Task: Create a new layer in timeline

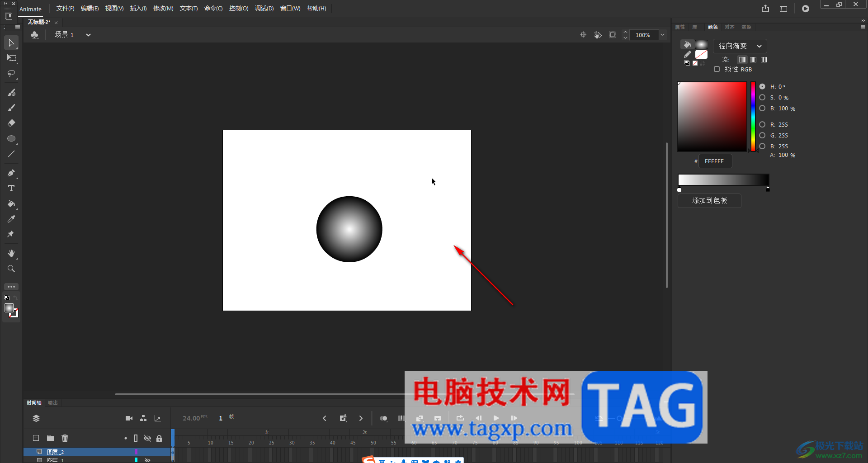Action: coord(36,438)
